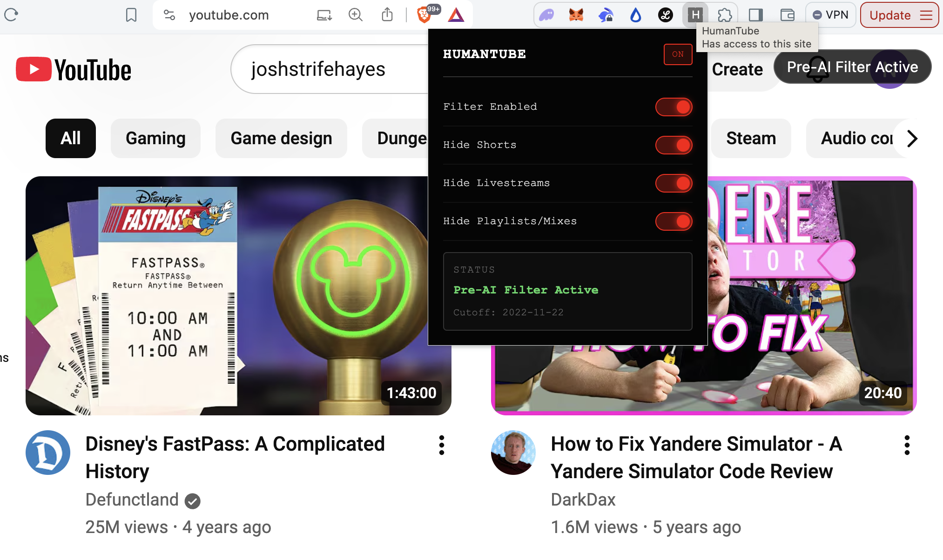Click the Brave Shields lion icon
The image size is (943, 560).
coord(424,15)
